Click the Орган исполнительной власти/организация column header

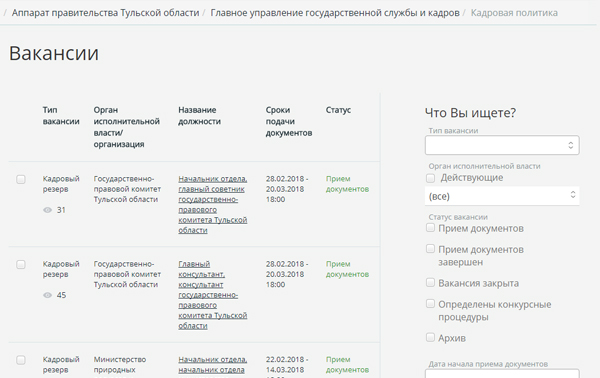(x=127, y=127)
